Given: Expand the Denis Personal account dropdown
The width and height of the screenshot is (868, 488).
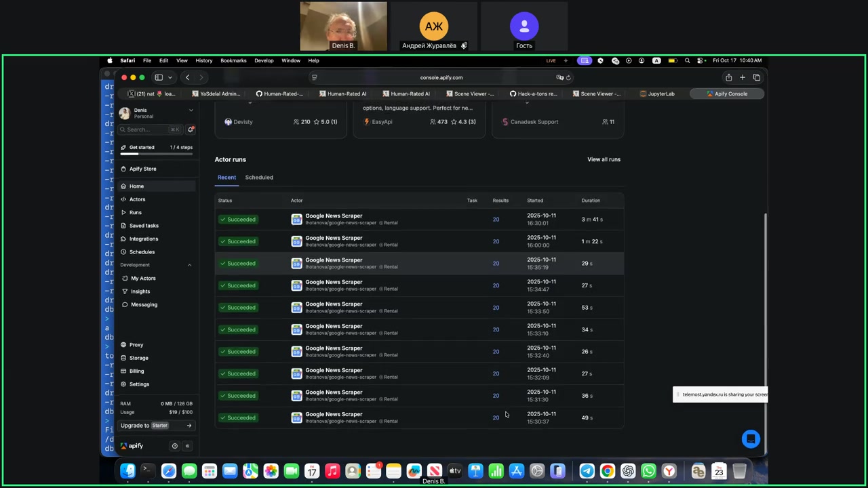Looking at the screenshot, I should (x=191, y=110).
